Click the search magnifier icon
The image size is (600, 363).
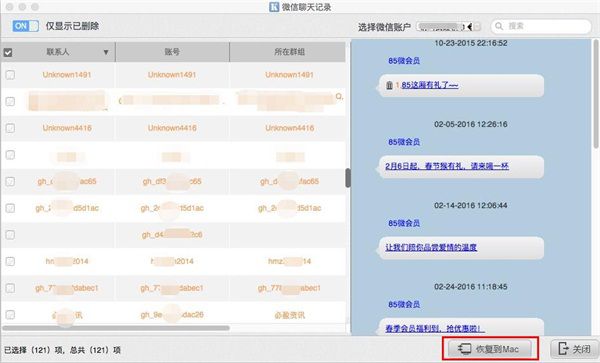499,26
